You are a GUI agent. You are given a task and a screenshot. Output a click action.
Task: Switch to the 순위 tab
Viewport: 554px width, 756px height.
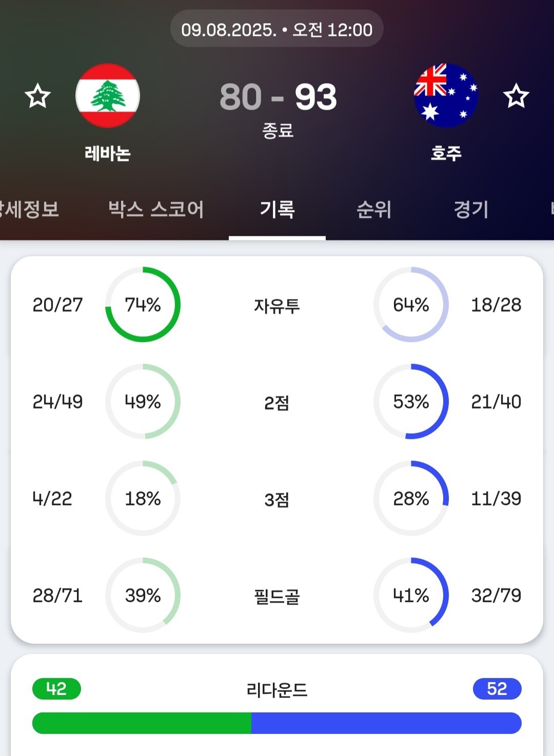point(374,210)
